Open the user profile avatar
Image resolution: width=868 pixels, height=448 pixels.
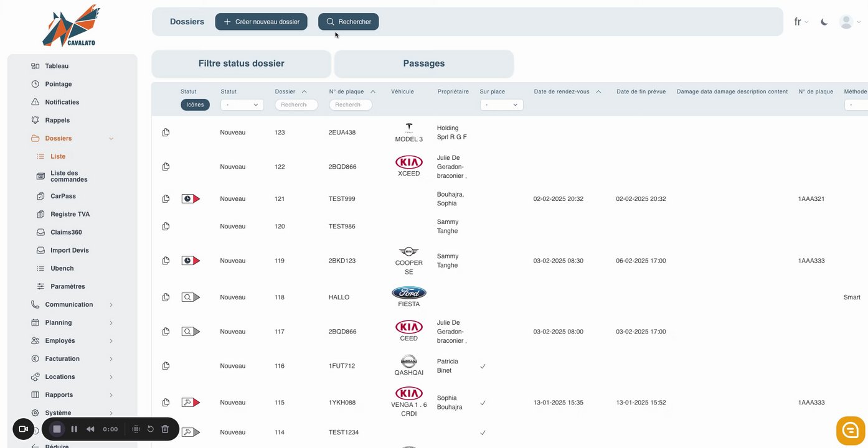(846, 22)
